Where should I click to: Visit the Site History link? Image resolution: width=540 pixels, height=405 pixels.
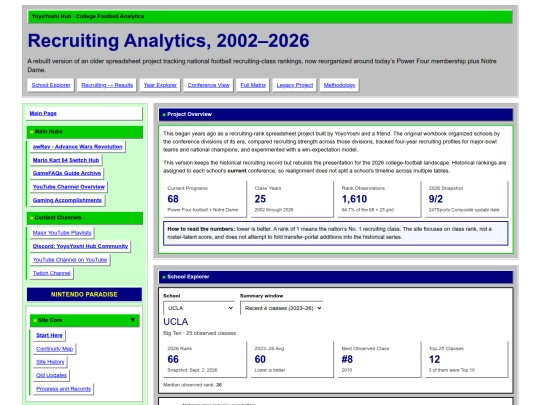[x=50, y=362]
